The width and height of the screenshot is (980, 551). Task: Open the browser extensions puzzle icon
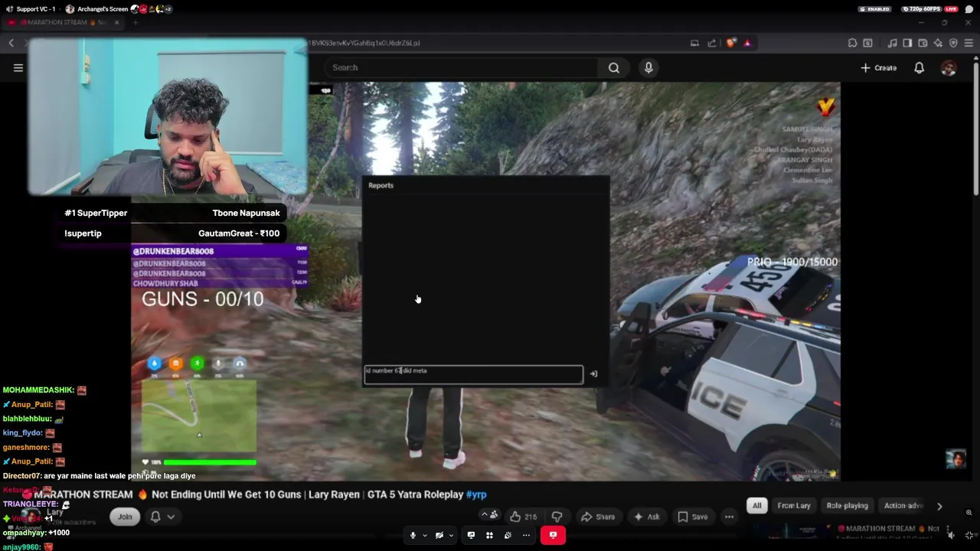tap(852, 43)
